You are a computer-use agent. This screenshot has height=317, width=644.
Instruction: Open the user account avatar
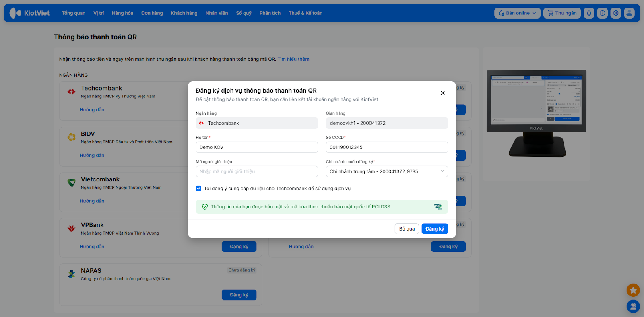click(629, 13)
